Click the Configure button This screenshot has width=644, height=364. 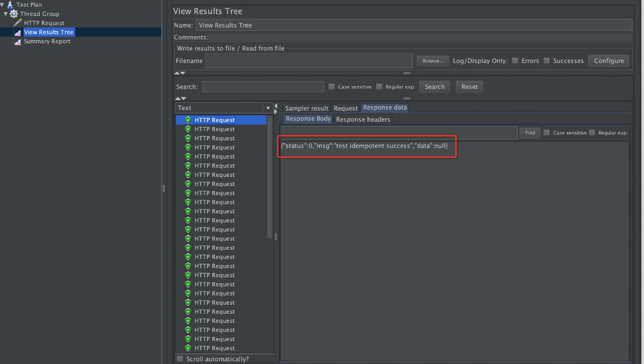[x=609, y=61]
